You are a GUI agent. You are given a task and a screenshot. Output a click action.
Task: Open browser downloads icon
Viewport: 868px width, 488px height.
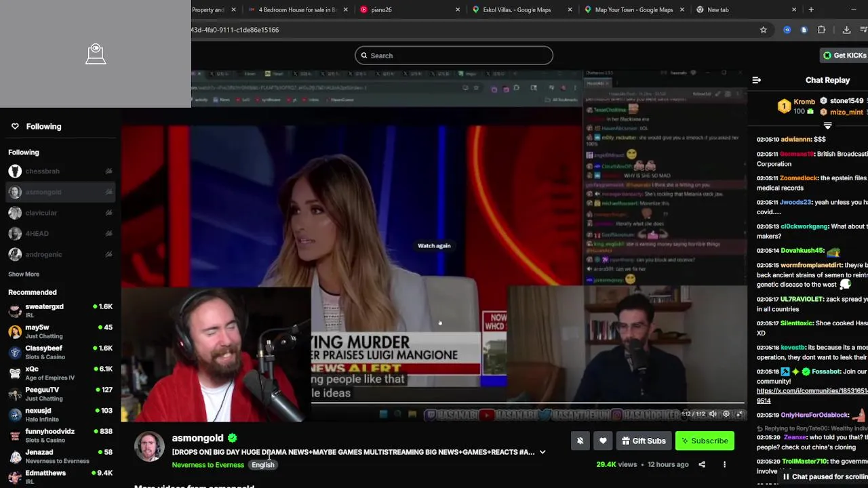click(846, 30)
